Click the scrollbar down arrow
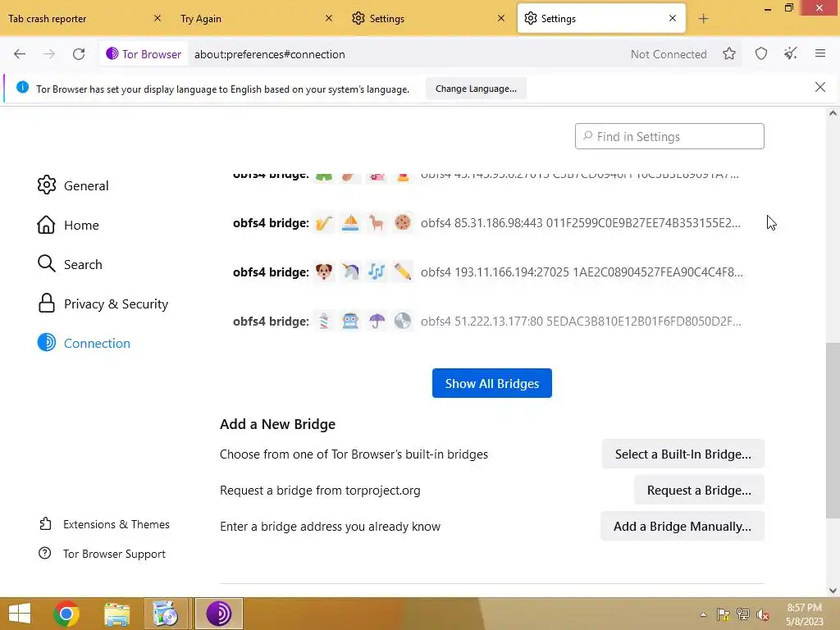This screenshot has height=630, width=840. (x=833, y=591)
